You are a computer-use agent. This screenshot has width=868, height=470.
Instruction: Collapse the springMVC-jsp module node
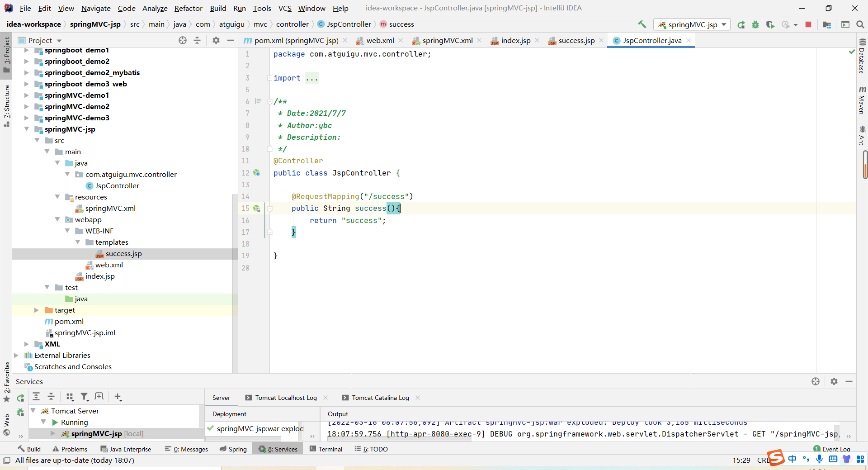(x=26, y=129)
